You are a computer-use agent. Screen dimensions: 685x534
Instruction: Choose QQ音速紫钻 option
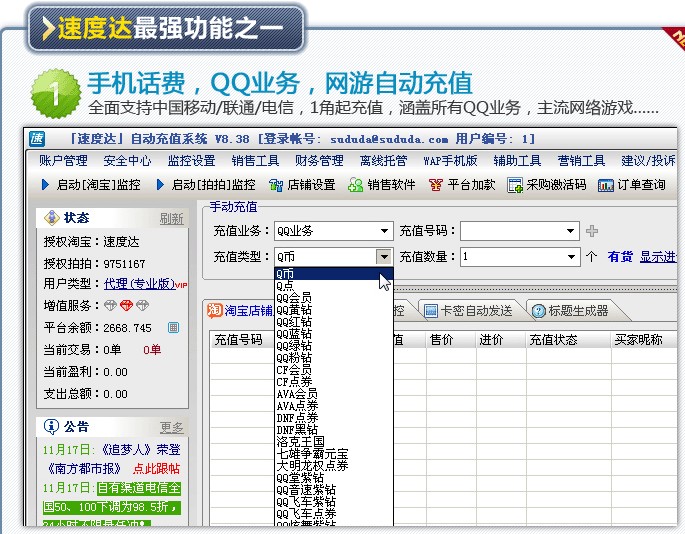(x=334, y=490)
